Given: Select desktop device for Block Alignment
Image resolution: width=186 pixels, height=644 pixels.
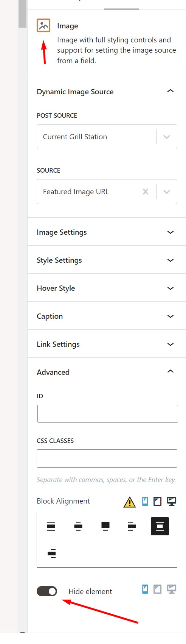Looking at the screenshot, I should [172, 501].
